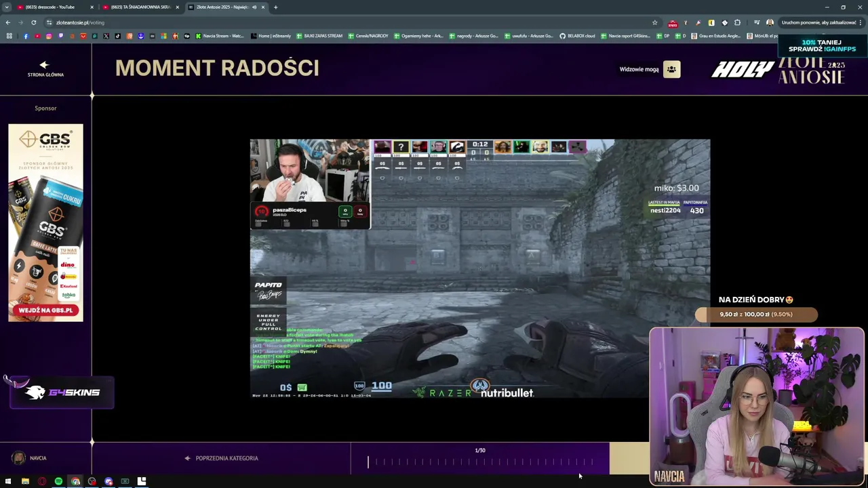Open the BELABOX cloud bookmark
Viewport: 868px width, 488px height.
[x=577, y=36]
